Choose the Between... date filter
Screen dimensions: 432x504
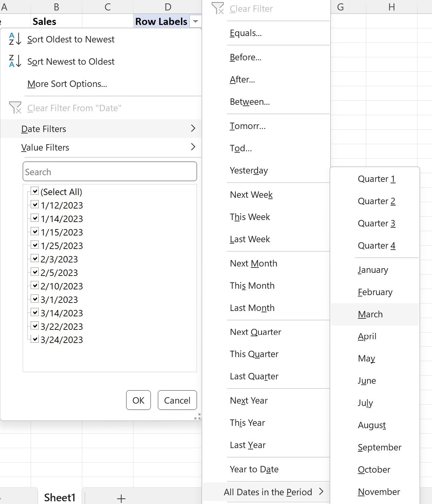[250, 102]
